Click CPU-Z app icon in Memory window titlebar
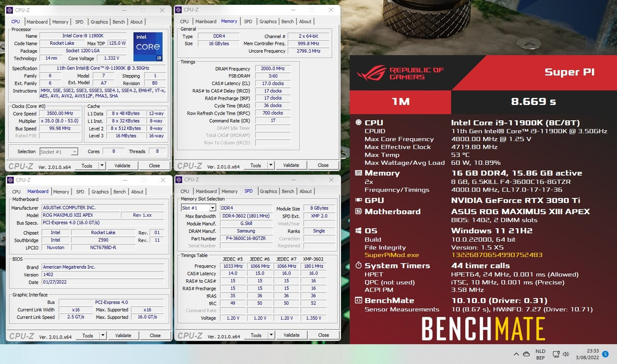This screenshot has height=364, width=617. (x=178, y=10)
